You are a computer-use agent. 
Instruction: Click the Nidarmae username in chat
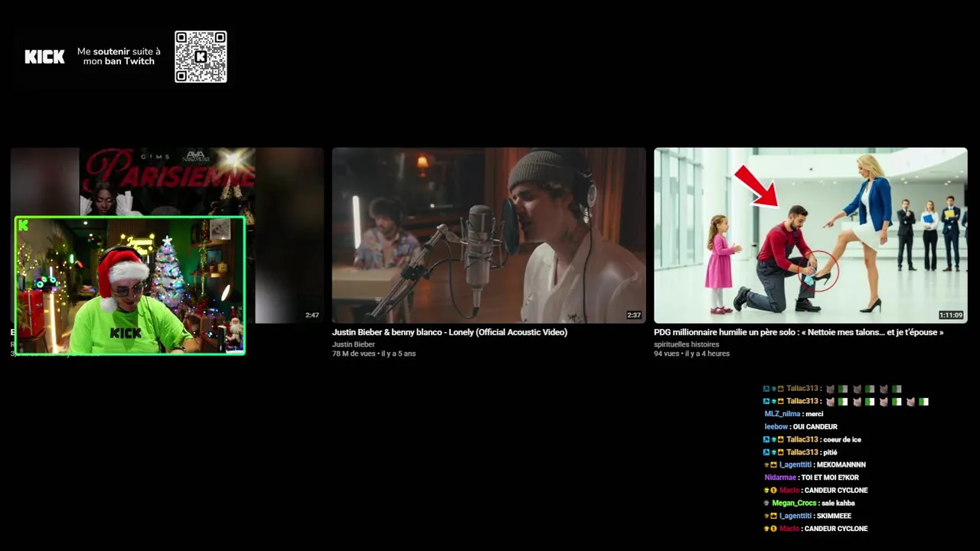pyautogui.click(x=780, y=478)
